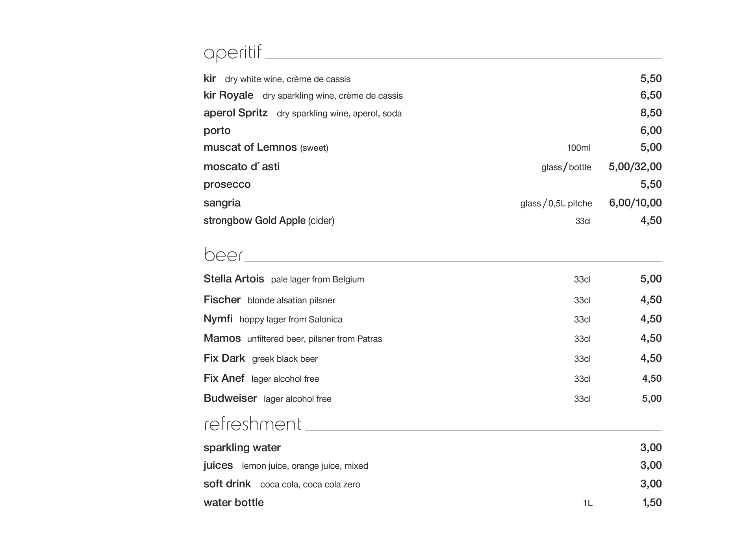756x534 pixels.
Task: Click muscat of Lemnos item
Action: click(250, 147)
